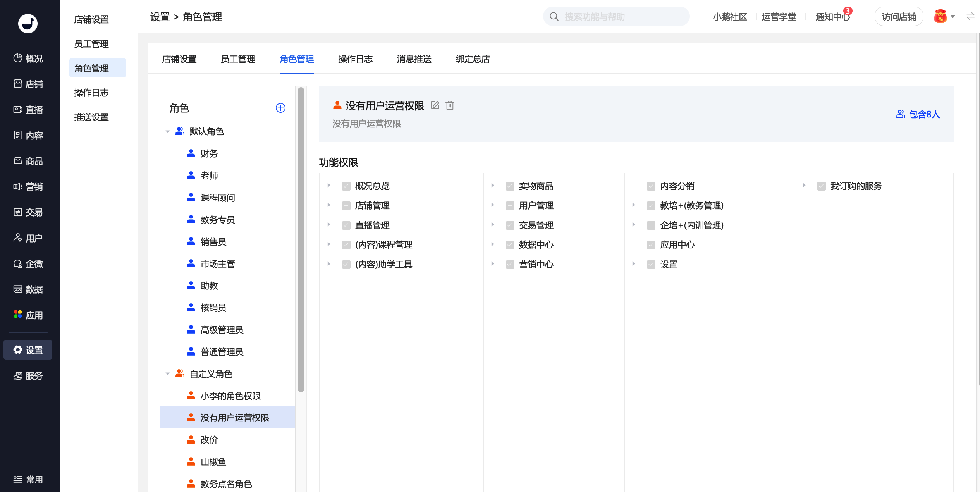This screenshot has height=492, width=980.
Task: Open the 直播 section in the sidebar
Action: 28,110
